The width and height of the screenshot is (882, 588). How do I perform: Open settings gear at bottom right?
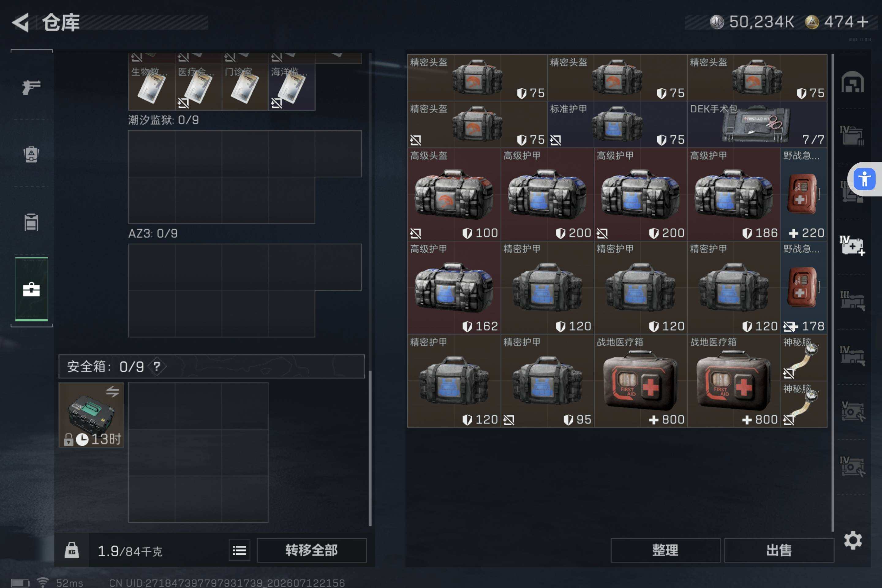coord(853,540)
